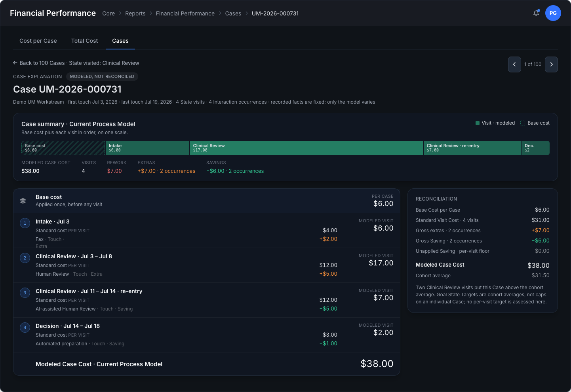Click the MODELED, NOT RECONCILED badge

(x=102, y=76)
